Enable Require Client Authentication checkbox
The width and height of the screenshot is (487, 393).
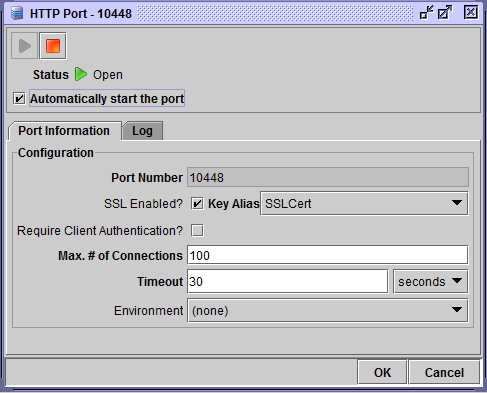tap(197, 230)
